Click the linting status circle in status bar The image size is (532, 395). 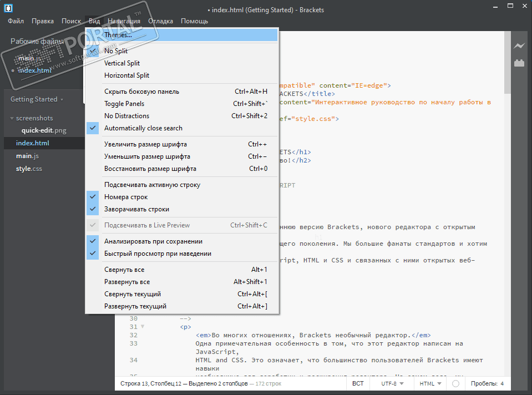(x=455, y=383)
